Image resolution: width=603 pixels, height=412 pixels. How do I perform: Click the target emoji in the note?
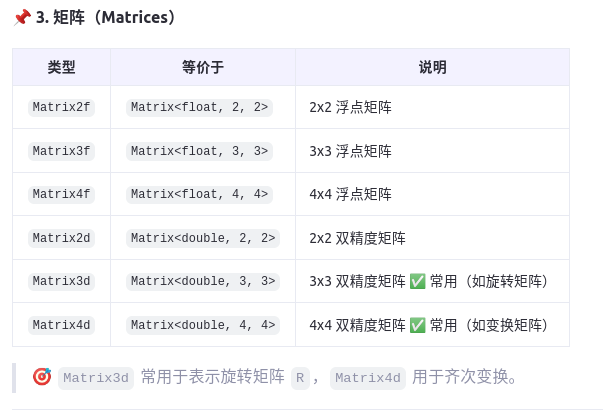pyautogui.click(x=42, y=377)
